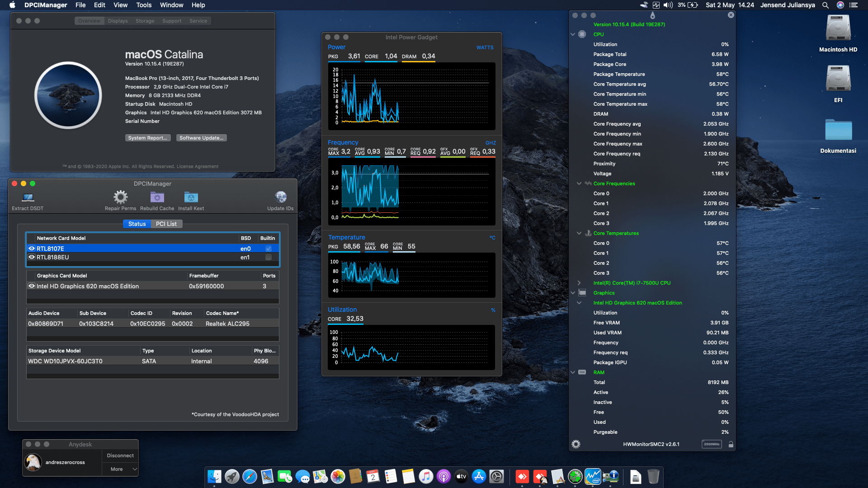Click the Repair Perms gear icon
This screenshot has height=488, width=868.
(x=120, y=197)
